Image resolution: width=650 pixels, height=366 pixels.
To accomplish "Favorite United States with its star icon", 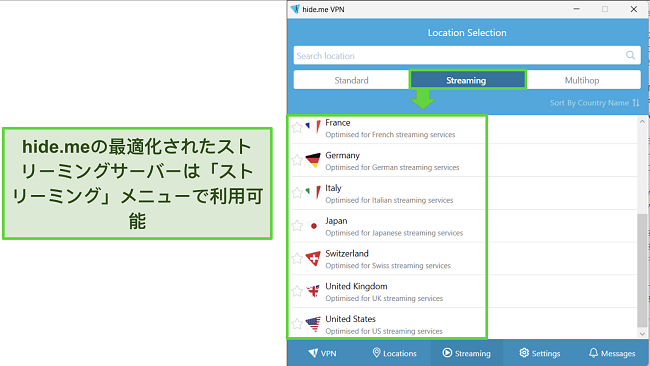I will click(297, 324).
